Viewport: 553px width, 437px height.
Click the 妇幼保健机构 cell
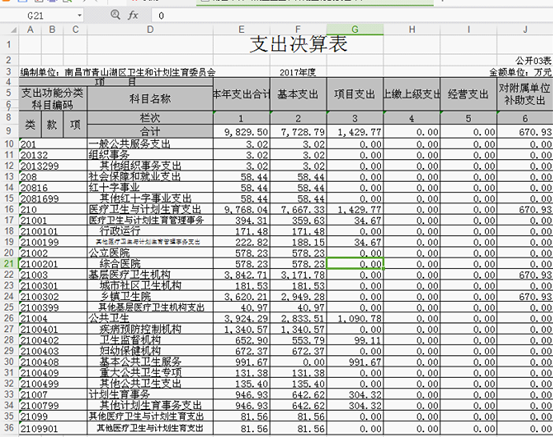[150, 351]
